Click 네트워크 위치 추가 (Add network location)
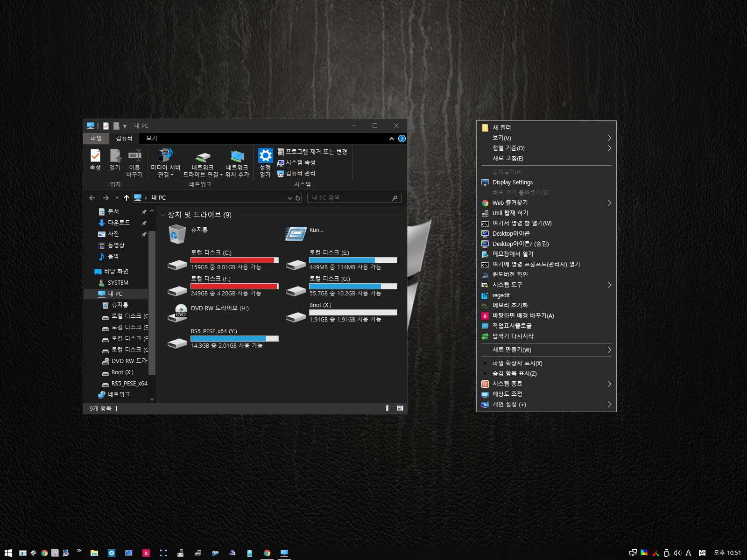Viewport: 747px width, 560px height. pos(237,163)
